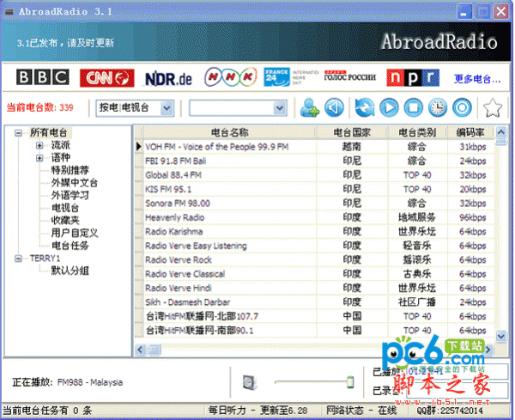Image resolution: width=515 pixels, height=420 pixels.
Task: Open the NDR.de station logo
Action: [168, 79]
